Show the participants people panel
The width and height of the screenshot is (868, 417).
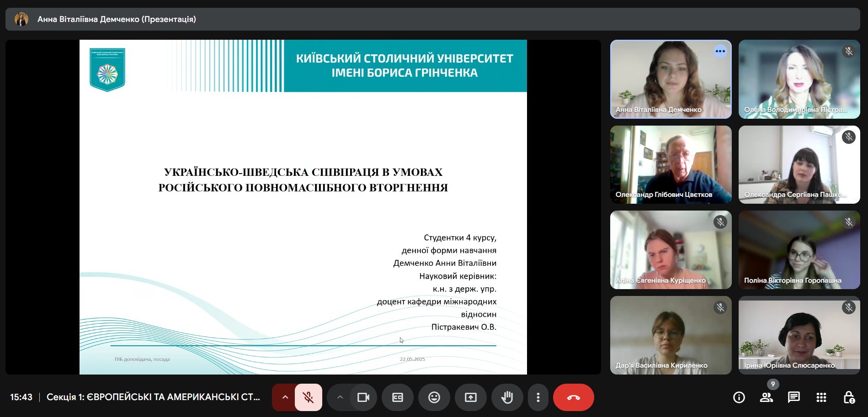[767, 397]
